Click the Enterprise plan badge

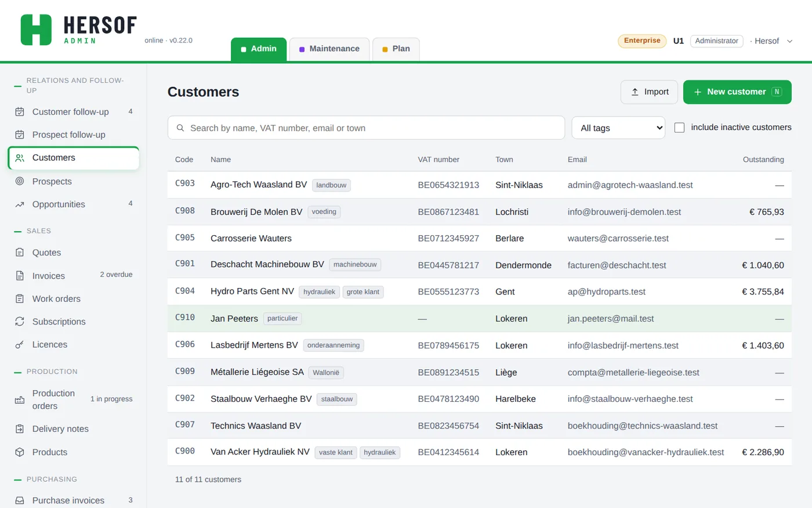click(642, 41)
